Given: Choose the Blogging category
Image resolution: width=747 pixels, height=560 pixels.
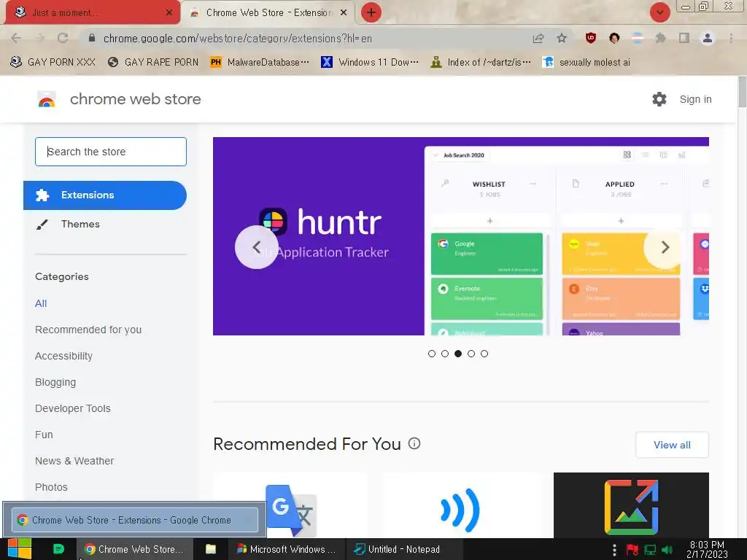Looking at the screenshot, I should coord(55,382).
